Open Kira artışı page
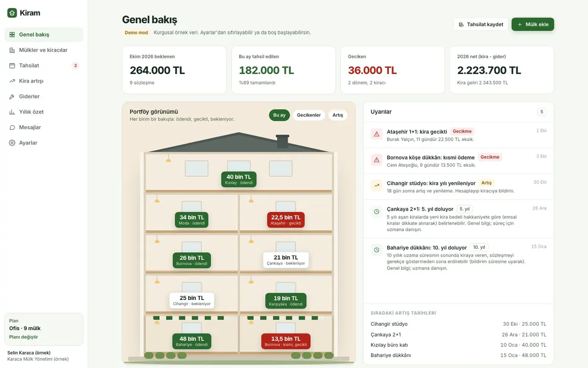This screenshot has width=588, height=368. 44,81
